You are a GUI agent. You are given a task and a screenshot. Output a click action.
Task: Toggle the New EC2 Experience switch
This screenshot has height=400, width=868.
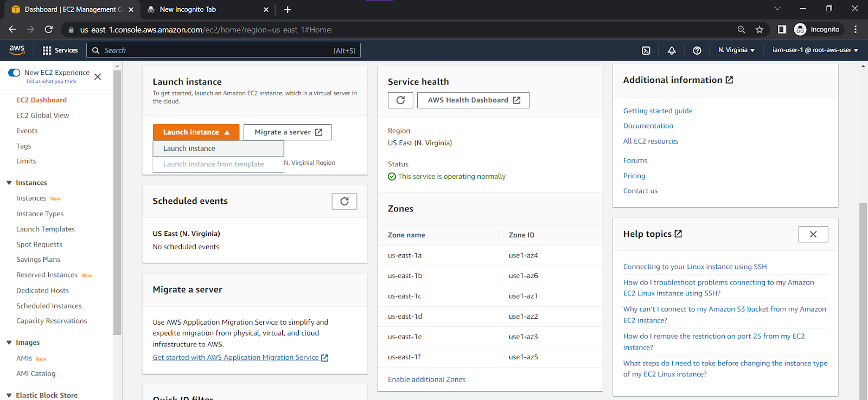15,73
